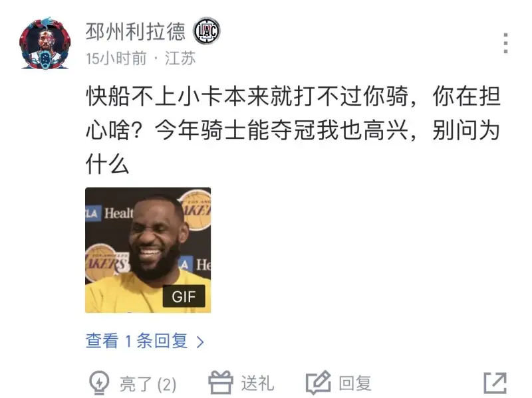Tap the reply pencil bubble icon
This screenshot has width=532, height=398.
[x=319, y=383]
